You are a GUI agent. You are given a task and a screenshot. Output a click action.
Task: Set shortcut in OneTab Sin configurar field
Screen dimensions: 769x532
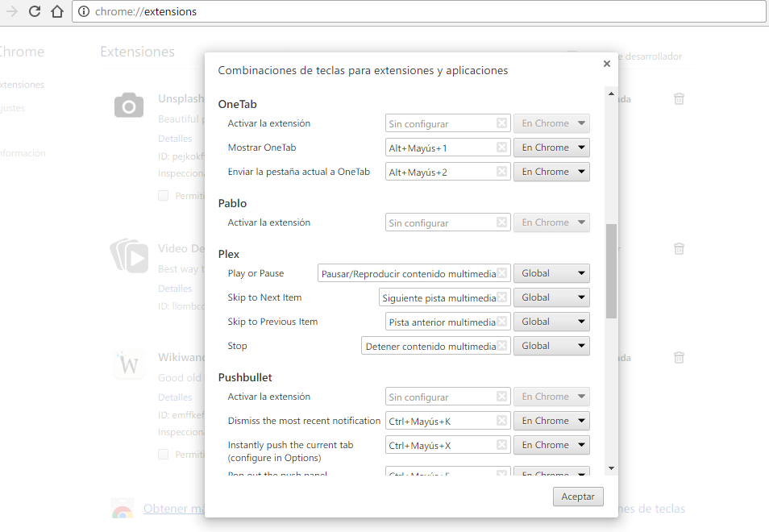click(x=447, y=123)
